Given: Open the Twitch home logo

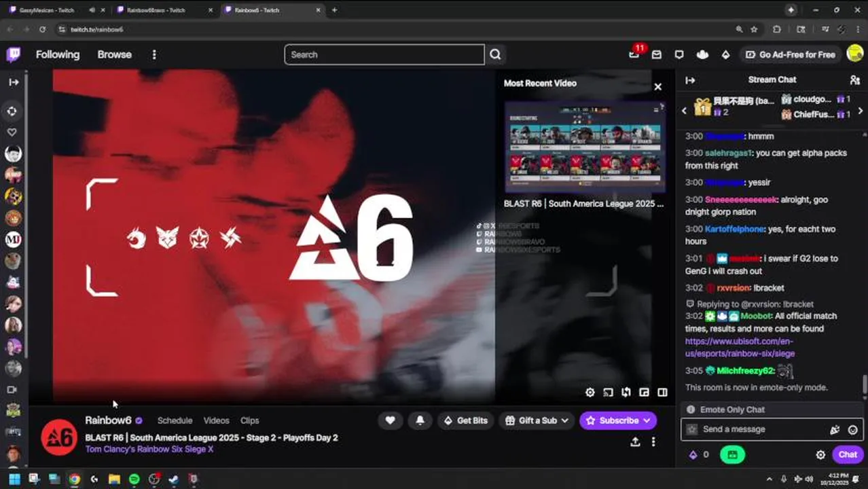Looking at the screenshot, I should pos(14,54).
